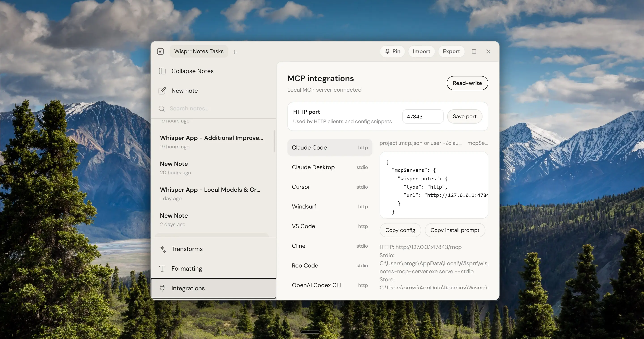Select the OpenAI Codex CLI integration
This screenshot has height=339, width=644.
(330, 285)
